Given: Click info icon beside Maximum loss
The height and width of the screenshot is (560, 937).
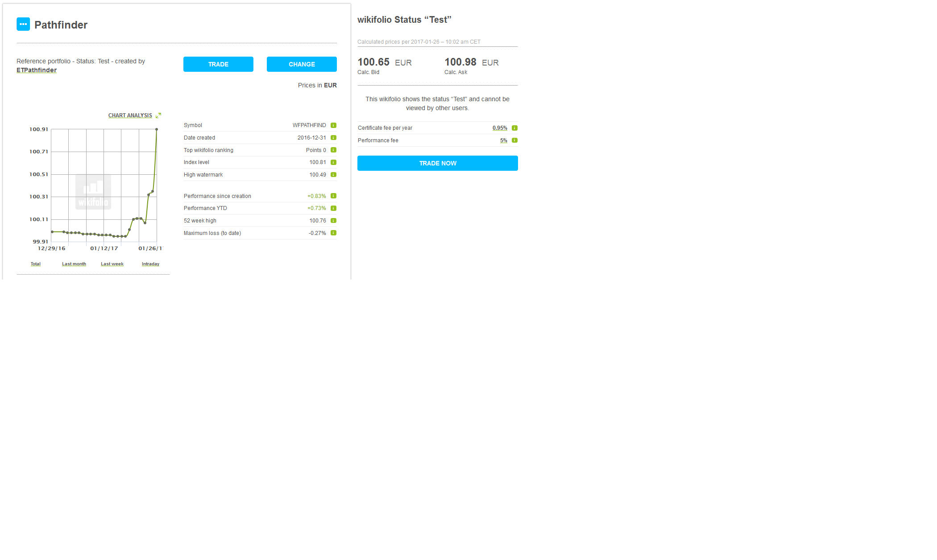Looking at the screenshot, I should 333,233.
